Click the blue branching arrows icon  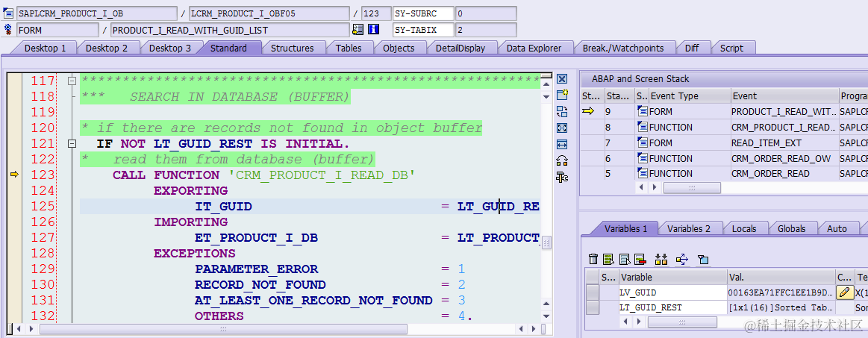682,259
